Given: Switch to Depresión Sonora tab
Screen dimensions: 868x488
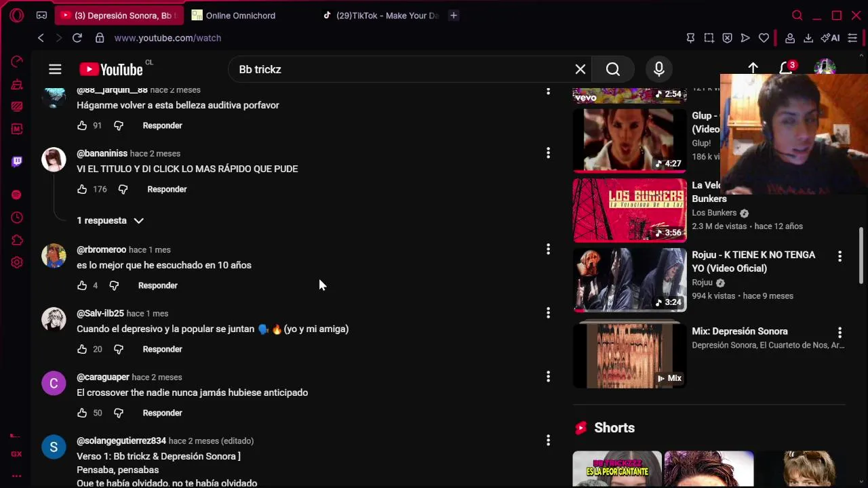Looking at the screenshot, I should [119, 15].
